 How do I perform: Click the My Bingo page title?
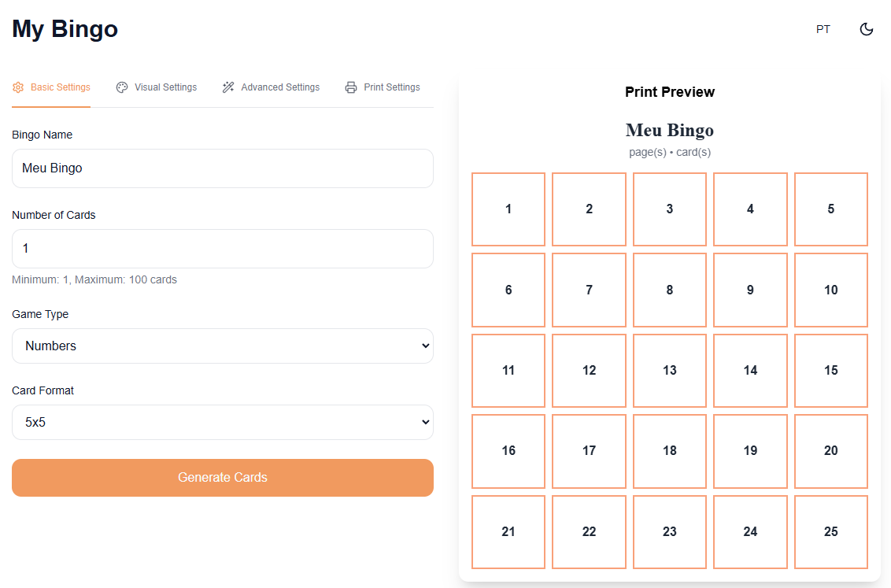click(x=65, y=29)
